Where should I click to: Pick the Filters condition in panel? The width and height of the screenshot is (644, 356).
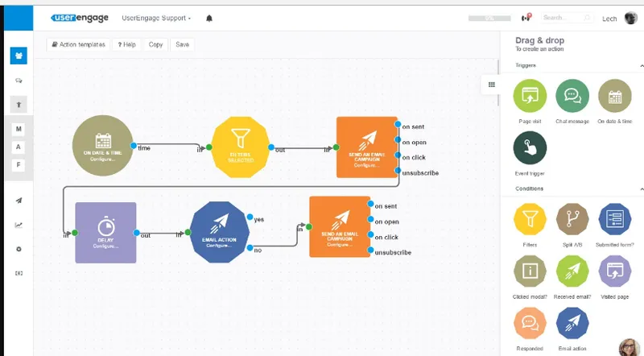(530, 219)
